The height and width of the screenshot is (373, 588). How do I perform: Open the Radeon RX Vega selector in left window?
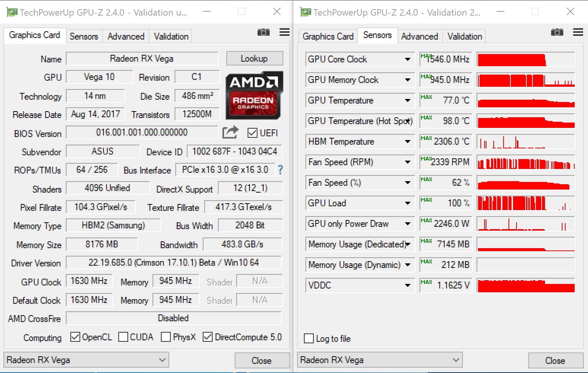click(86, 360)
